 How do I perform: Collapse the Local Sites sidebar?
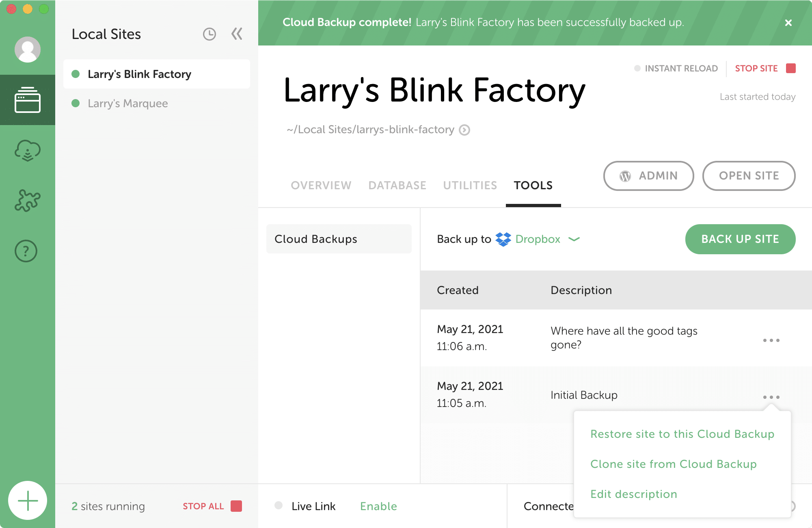click(237, 34)
